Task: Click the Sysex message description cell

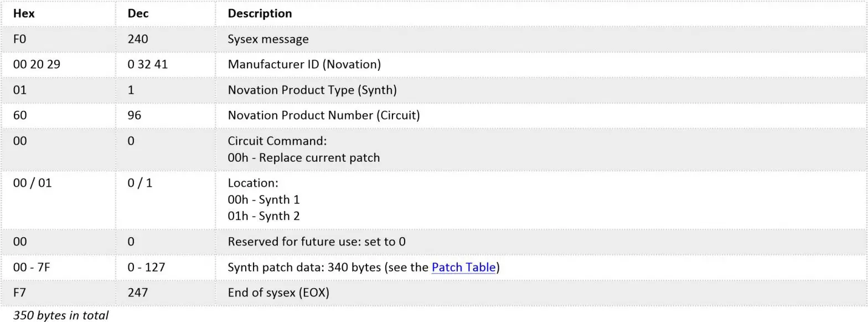Action: point(268,39)
